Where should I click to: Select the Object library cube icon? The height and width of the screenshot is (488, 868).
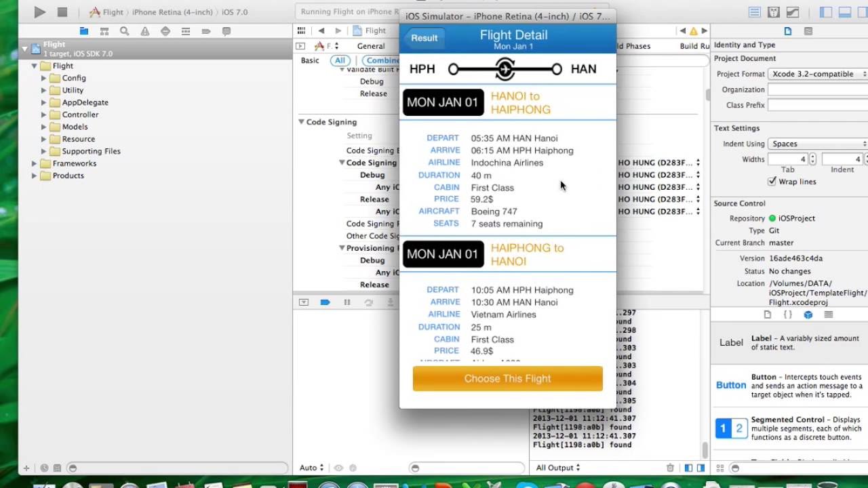[x=808, y=314]
